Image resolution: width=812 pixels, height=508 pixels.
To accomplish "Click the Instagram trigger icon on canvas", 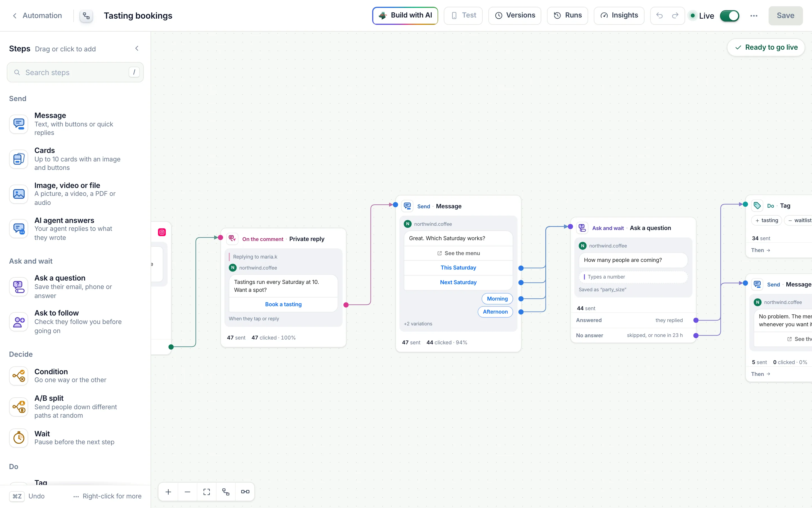I will coord(162,232).
